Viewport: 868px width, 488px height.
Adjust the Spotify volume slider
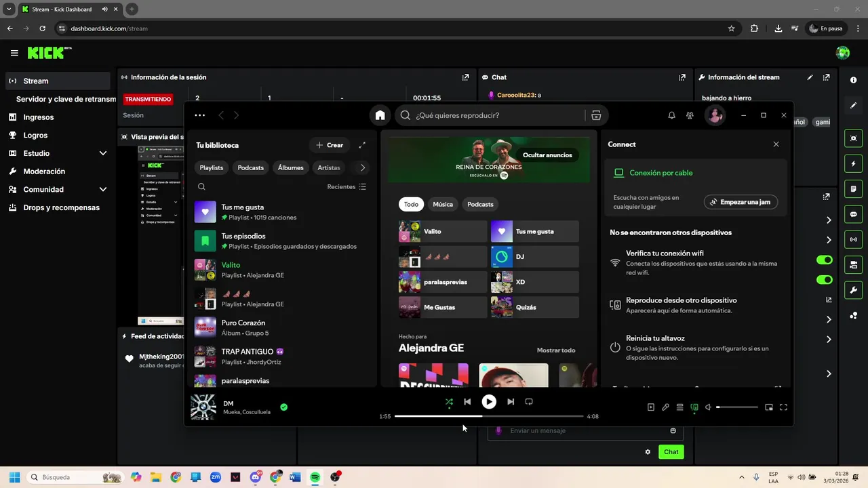pos(737,407)
